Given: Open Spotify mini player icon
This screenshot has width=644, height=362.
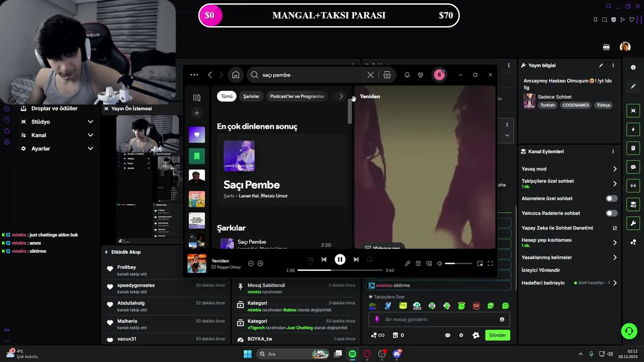Looking at the screenshot, I should [x=480, y=263].
